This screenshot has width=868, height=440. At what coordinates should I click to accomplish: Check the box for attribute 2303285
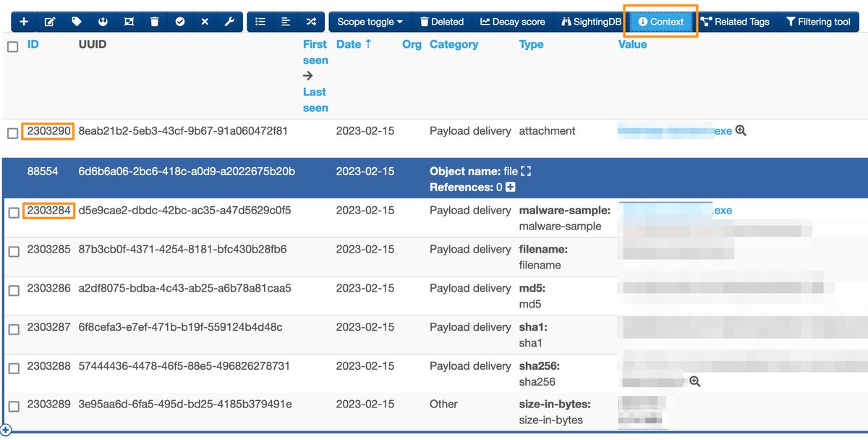click(13, 251)
